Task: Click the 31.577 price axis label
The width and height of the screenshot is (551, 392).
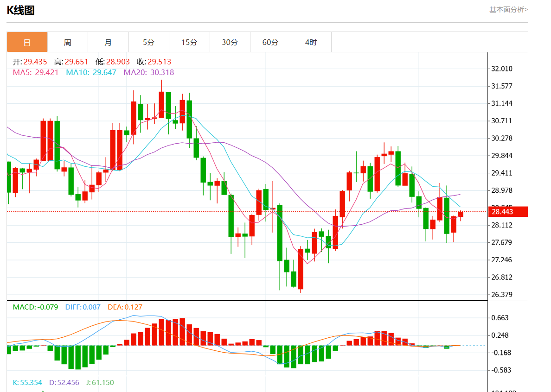Action: pyautogui.click(x=502, y=86)
